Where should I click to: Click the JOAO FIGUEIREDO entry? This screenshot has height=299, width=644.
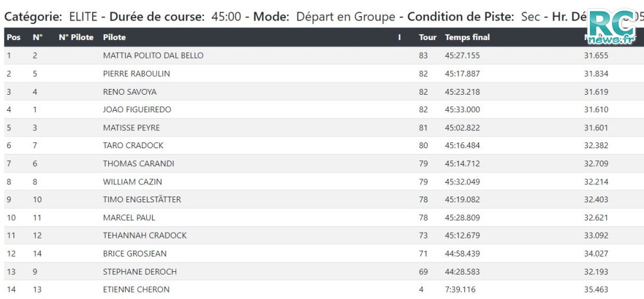pyautogui.click(x=137, y=110)
